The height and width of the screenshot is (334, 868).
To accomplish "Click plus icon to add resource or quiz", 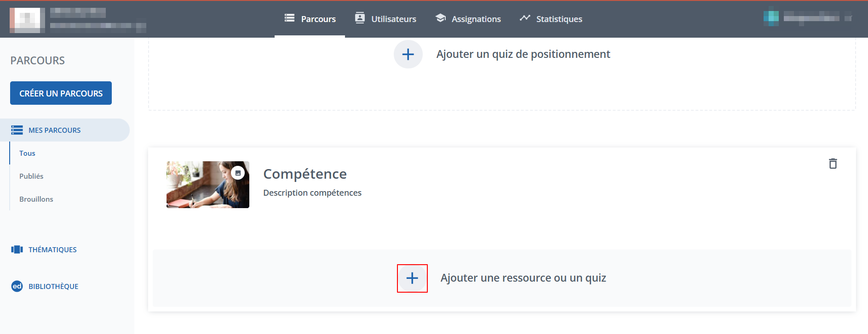I will (x=412, y=278).
